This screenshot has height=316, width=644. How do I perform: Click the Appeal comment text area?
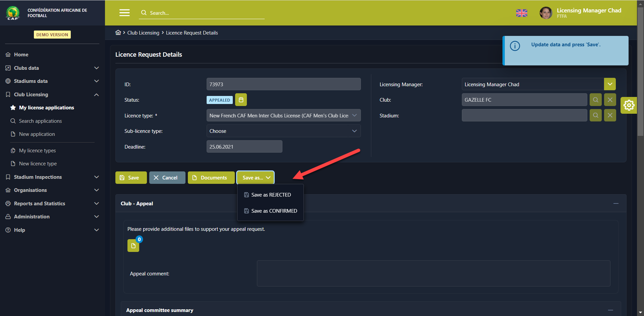point(433,273)
